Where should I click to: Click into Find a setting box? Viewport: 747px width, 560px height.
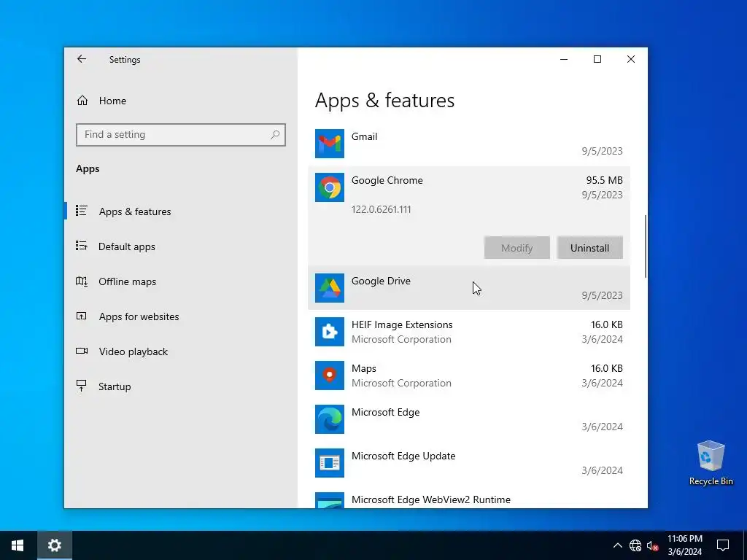coord(181,135)
